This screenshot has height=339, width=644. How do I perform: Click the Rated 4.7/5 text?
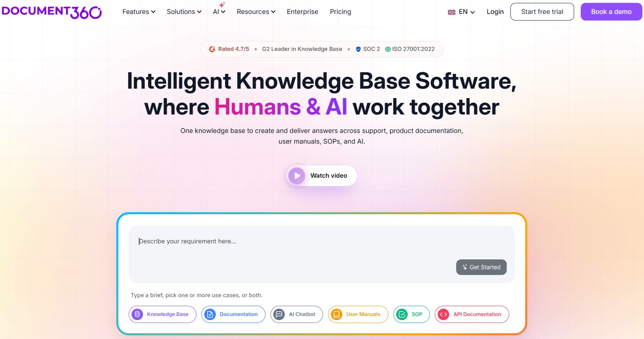coord(233,49)
